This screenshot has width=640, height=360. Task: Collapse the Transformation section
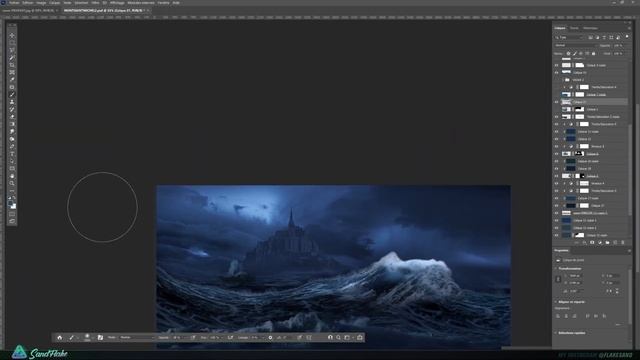556,269
